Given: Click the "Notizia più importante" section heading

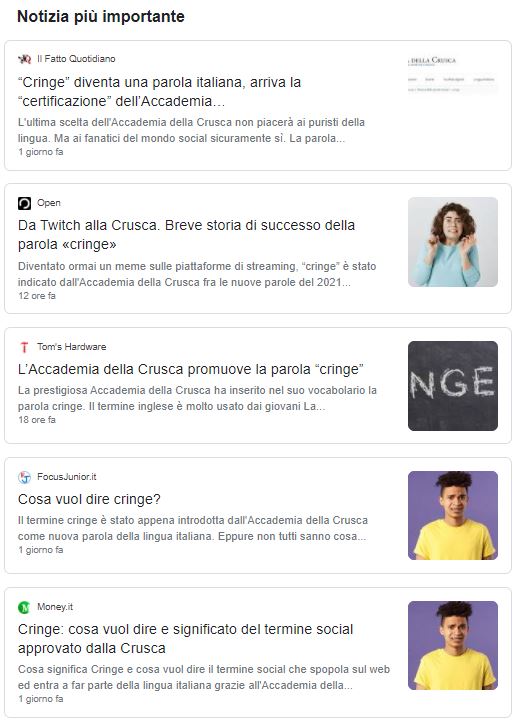Looking at the screenshot, I should [101, 17].
